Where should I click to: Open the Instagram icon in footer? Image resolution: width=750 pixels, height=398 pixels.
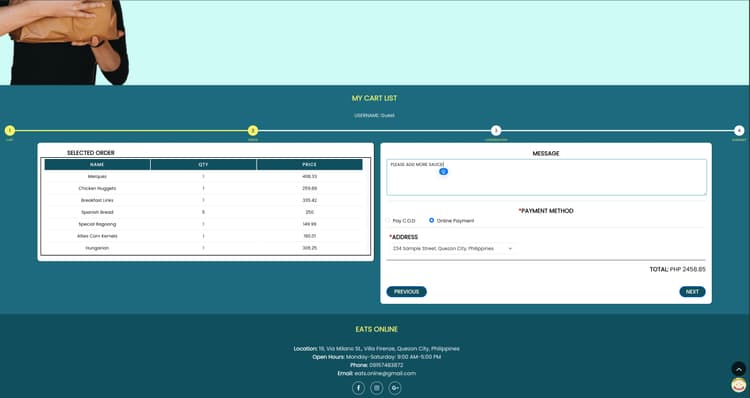click(x=376, y=388)
